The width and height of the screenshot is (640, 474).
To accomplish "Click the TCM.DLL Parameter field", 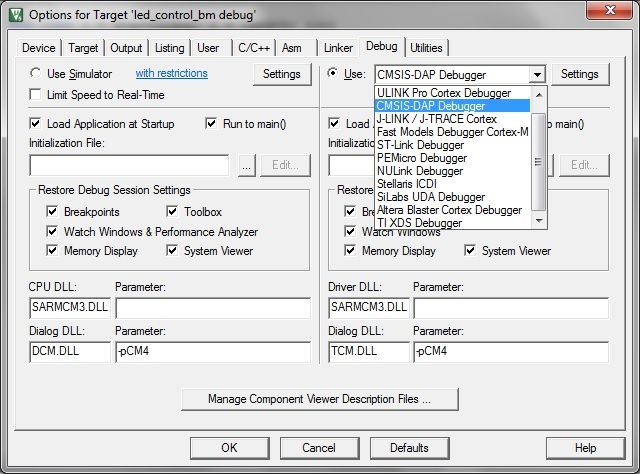I will 511,352.
